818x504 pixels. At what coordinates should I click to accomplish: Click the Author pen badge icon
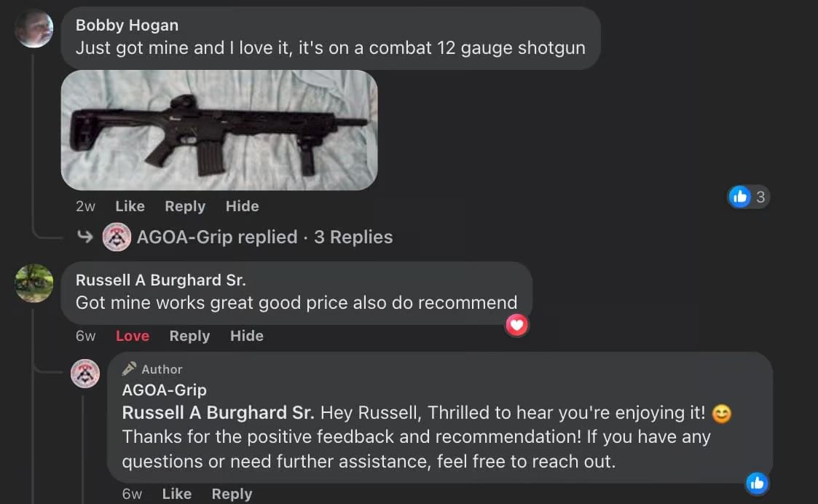129,369
